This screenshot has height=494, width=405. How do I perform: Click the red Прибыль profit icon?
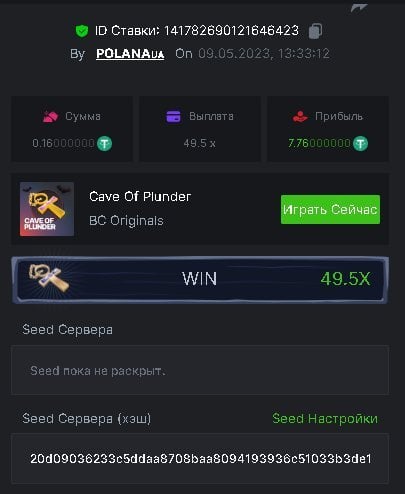(300, 117)
